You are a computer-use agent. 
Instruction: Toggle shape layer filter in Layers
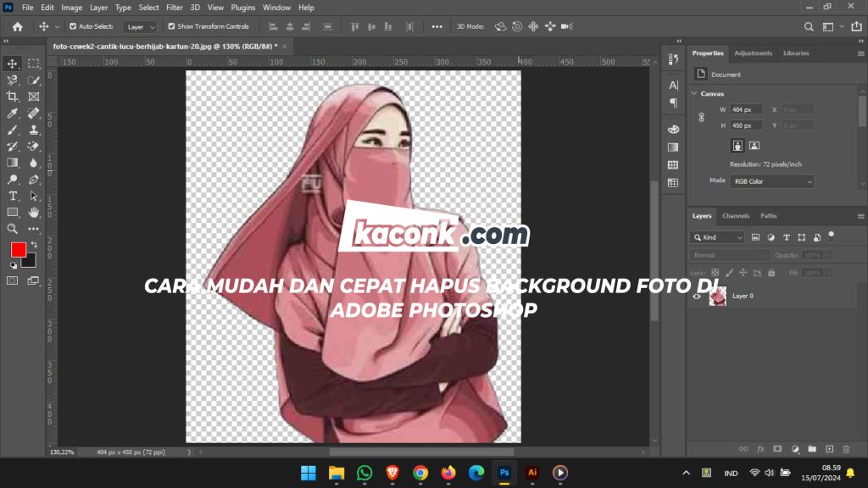click(x=802, y=237)
